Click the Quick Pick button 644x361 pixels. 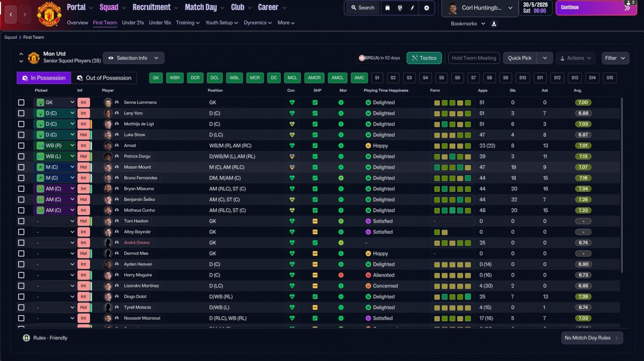(x=520, y=58)
